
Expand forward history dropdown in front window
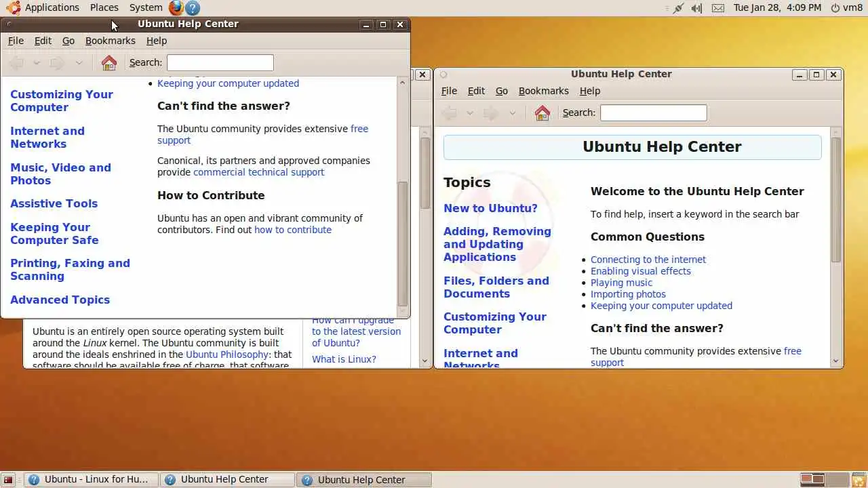tap(79, 63)
